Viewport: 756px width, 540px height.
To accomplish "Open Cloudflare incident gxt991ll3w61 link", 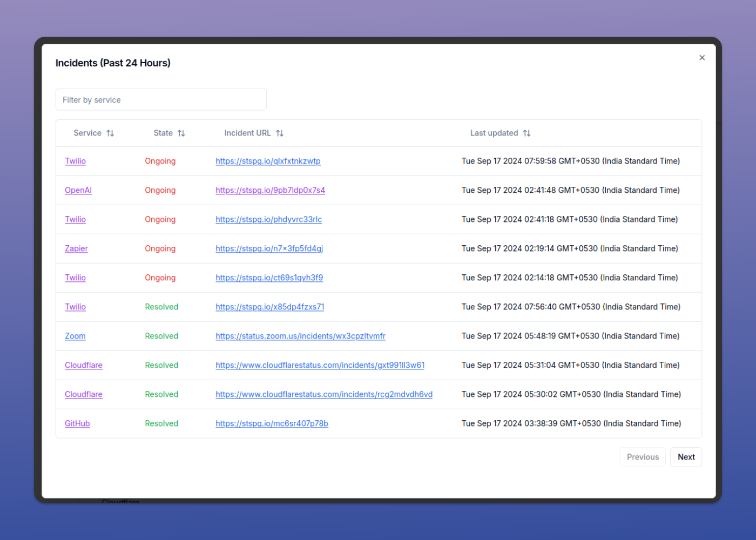I will pyautogui.click(x=320, y=365).
